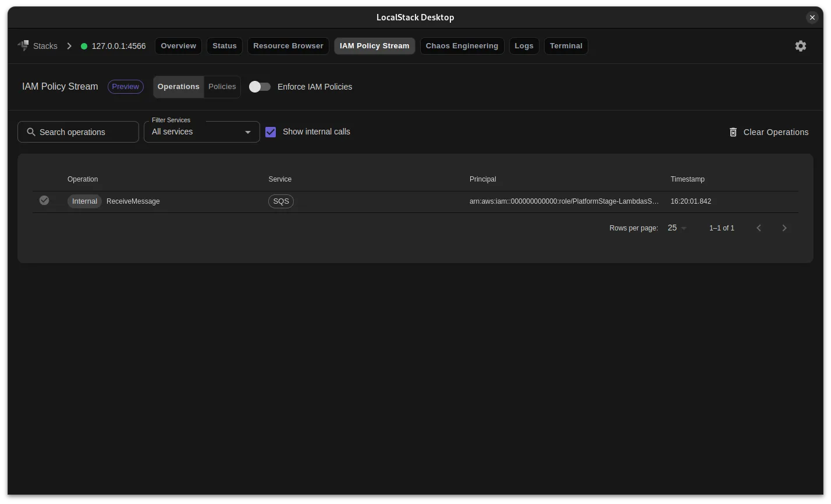Click the Internal badge on the operation row
The width and height of the screenshot is (831, 504).
tap(84, 201)
